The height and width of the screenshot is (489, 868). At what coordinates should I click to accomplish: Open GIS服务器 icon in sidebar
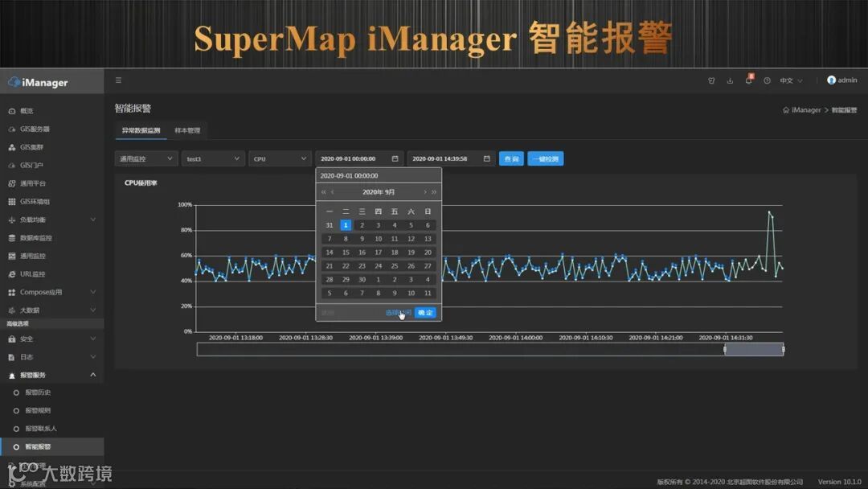coord(11,129)
